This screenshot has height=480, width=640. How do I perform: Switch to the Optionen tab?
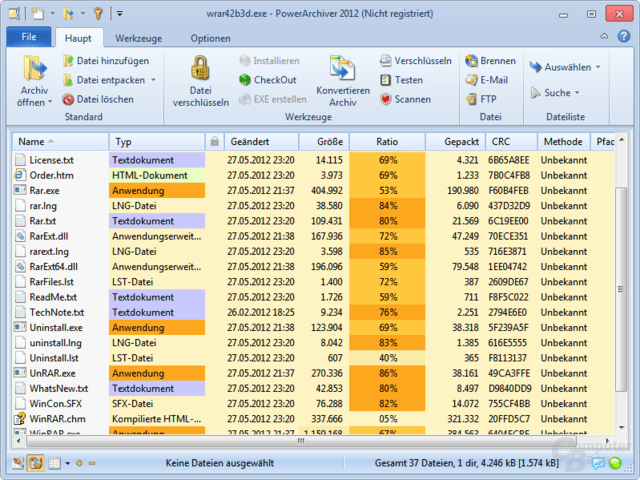tap(210, 38)
